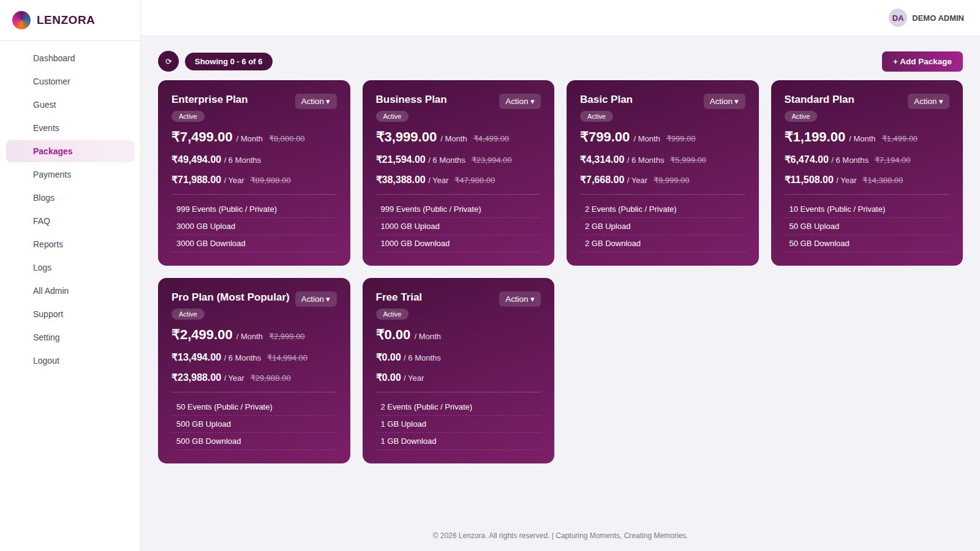Open Action dropdown for Pro Plan
The image size is (980, 551).
click(x=316, y=299)
